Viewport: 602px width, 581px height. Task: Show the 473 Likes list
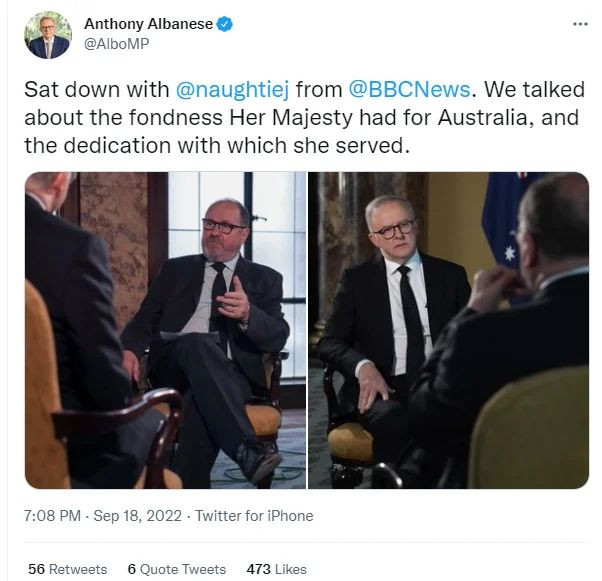tap(276, 569)
